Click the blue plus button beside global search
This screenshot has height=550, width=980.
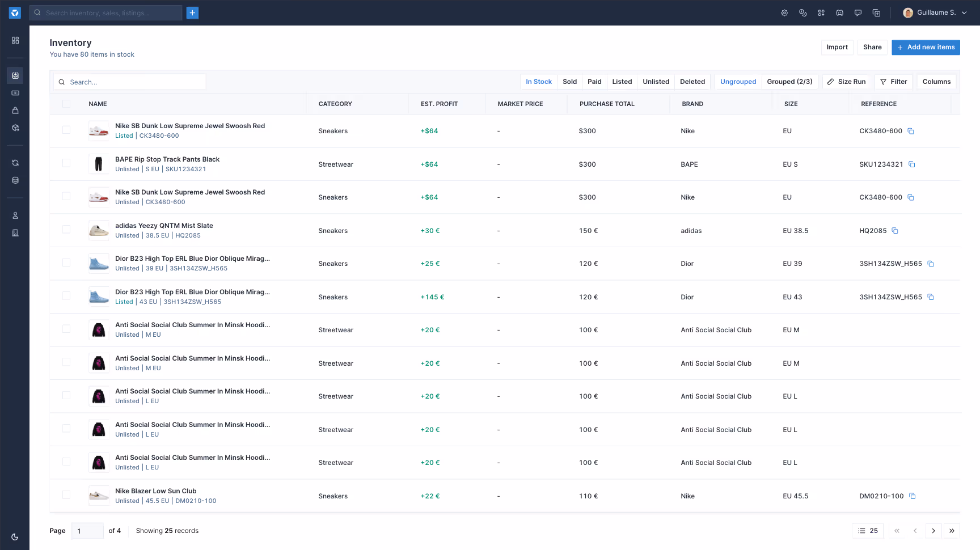pos(192,12)
